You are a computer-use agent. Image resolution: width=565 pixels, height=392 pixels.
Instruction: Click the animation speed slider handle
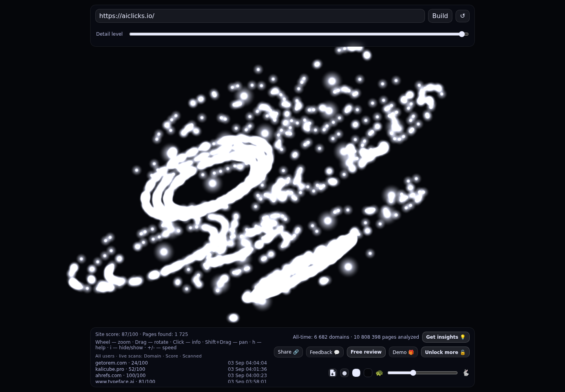click(413, 373)
